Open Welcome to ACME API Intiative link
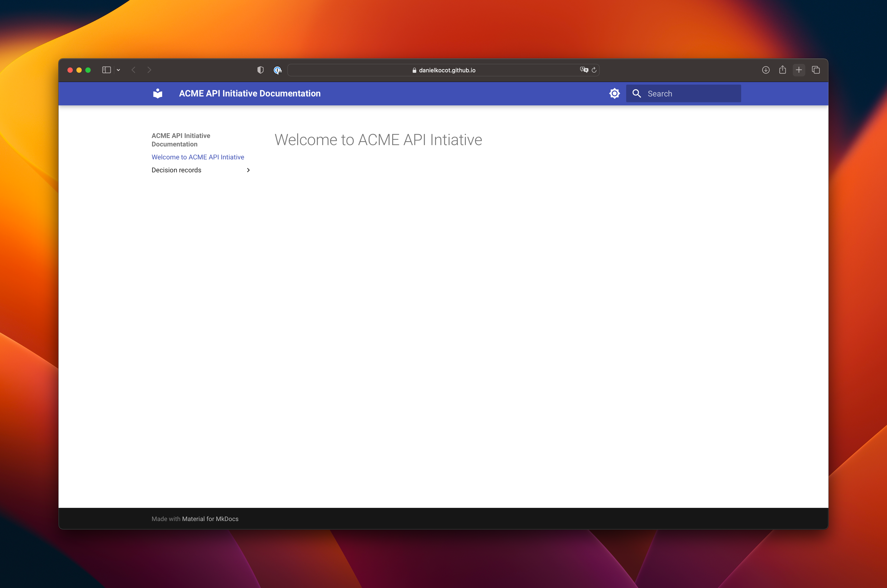The height and width of the screenshot is (588, 887). coord(198,157)
